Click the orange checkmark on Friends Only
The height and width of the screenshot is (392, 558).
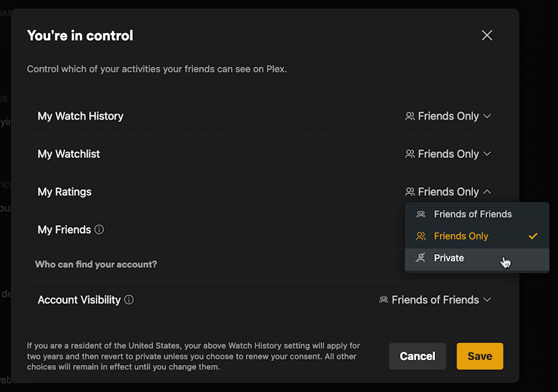tap(533, 237)
